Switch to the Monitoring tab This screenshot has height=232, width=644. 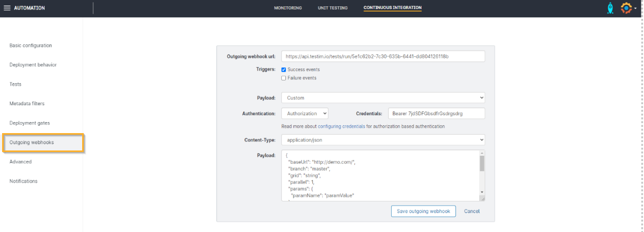point(288,8)
